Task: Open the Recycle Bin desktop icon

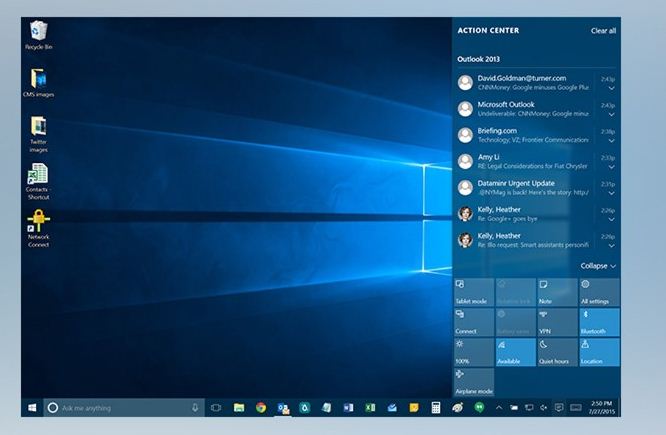Action: [x=38, y=35]
